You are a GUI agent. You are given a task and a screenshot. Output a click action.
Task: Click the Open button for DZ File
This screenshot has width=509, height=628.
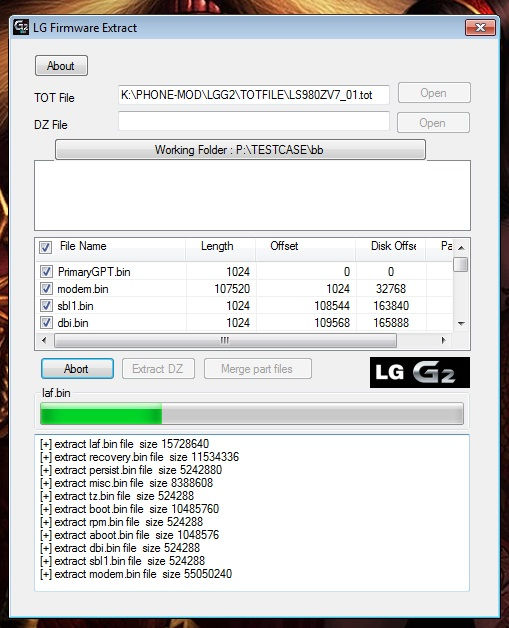tap(433, 123)
